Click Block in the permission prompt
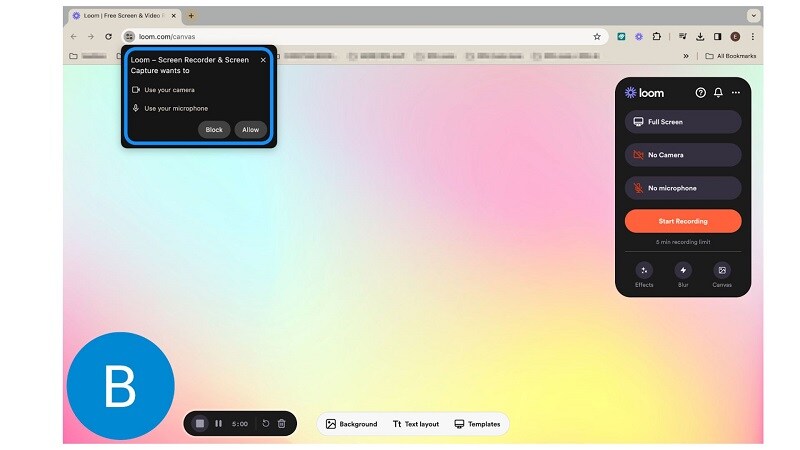Viewport: 800px width, 450px height. (214, 130)
